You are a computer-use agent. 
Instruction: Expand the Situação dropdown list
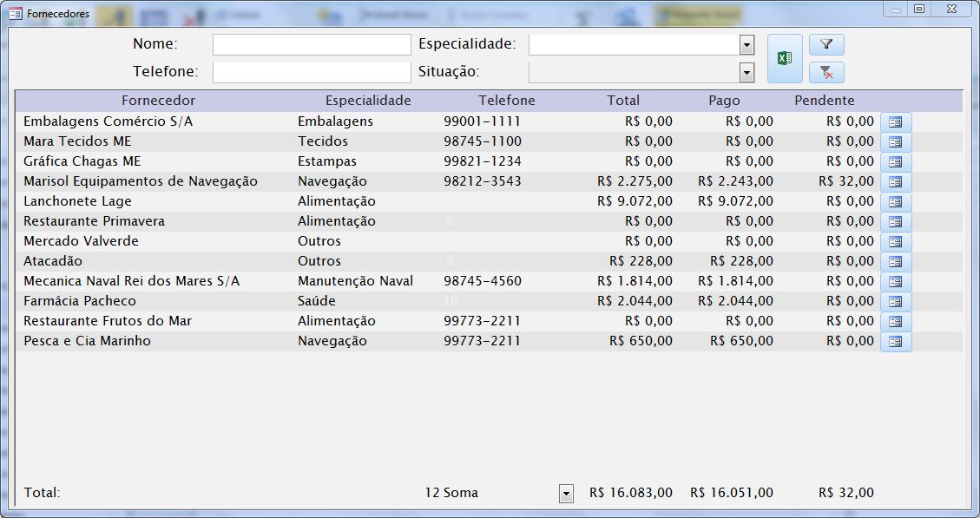click(x=747, y=73)
